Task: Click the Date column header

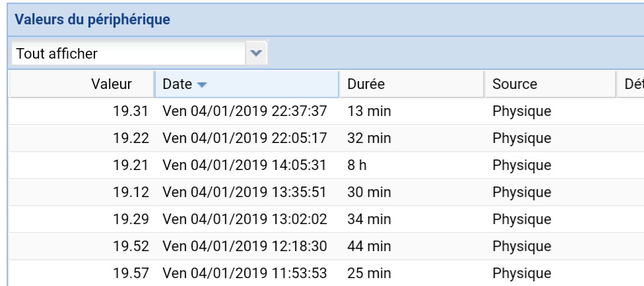Action: tap(177, 84)
